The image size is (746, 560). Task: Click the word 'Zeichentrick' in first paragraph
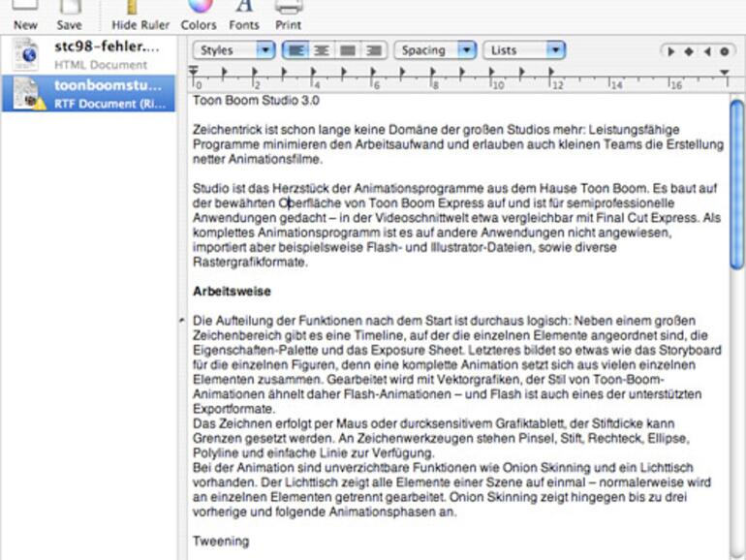tap(227, 130)
